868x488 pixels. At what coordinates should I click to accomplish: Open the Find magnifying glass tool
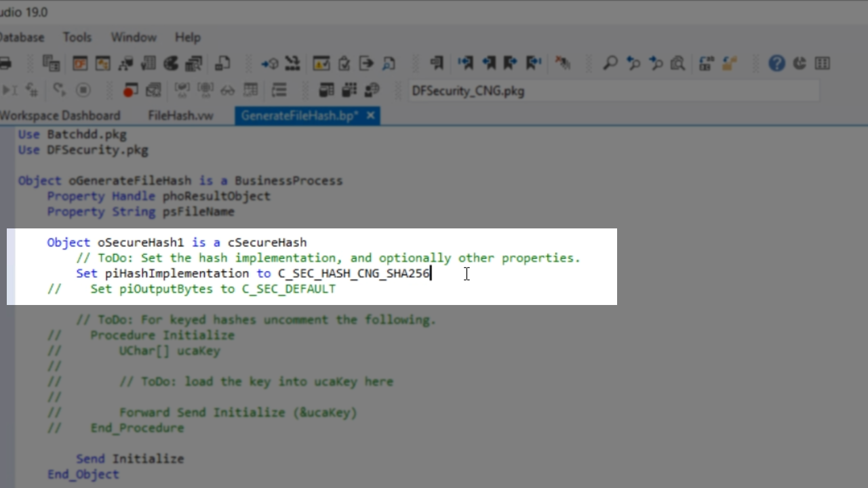610,64
